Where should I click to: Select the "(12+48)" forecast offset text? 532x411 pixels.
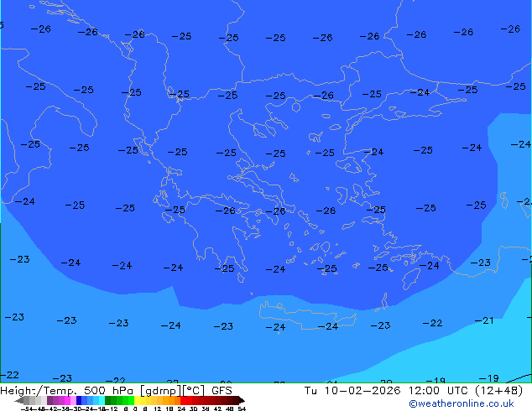[499, 391]
